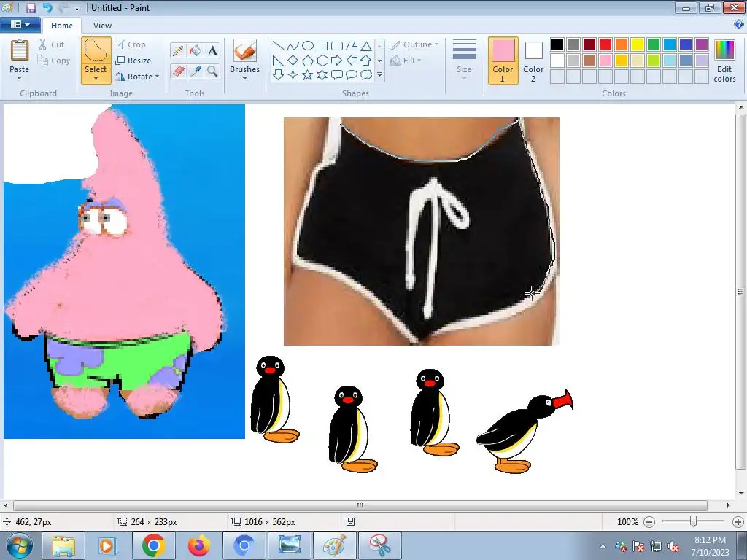Click the zoom slider handle
747x560 pixels.
click(x=693, y=522)
